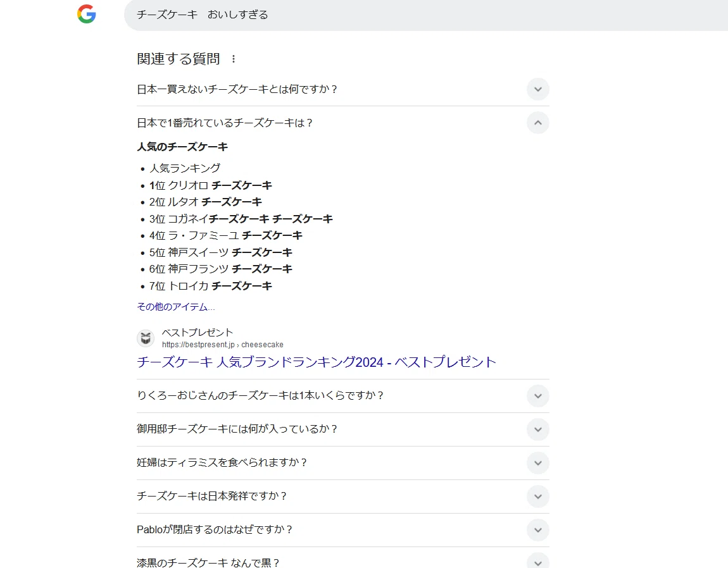
Task: Click the 関連する質問 heading
Action: click(179, 59)
